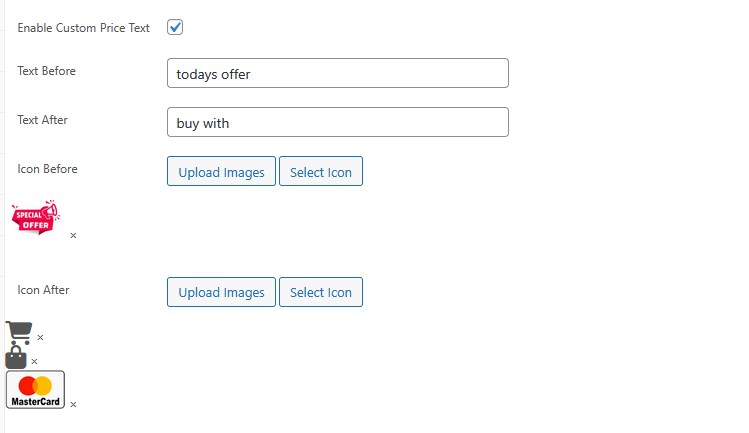The image size is (749, 433).
Task: Click the Text Before label
Action: [46, 71]
